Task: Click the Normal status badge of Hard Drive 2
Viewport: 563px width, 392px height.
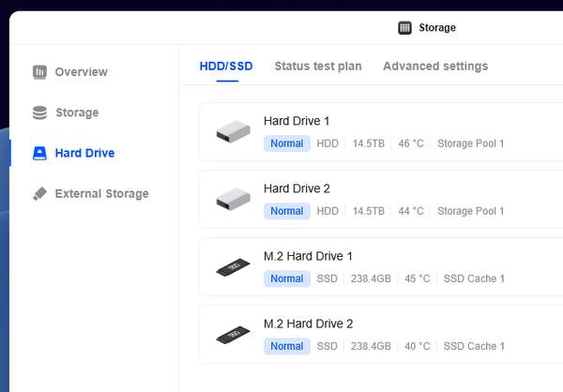Action: (287, 211)
